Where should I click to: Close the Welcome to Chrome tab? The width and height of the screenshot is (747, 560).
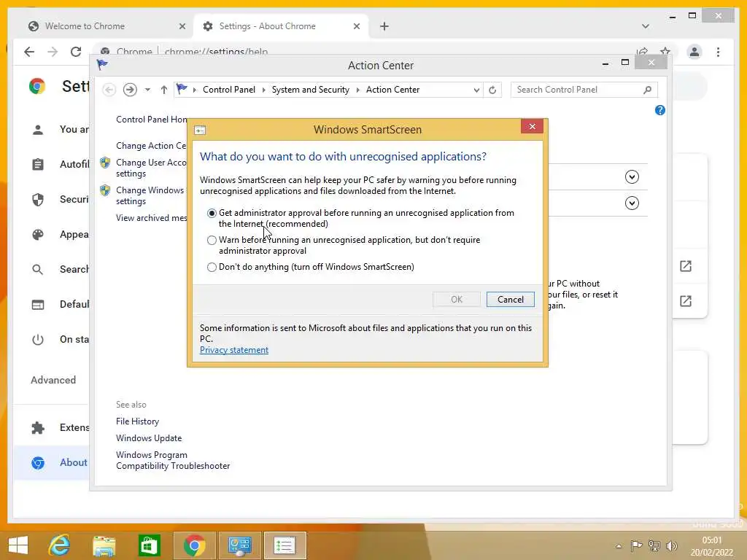point(182,27)
